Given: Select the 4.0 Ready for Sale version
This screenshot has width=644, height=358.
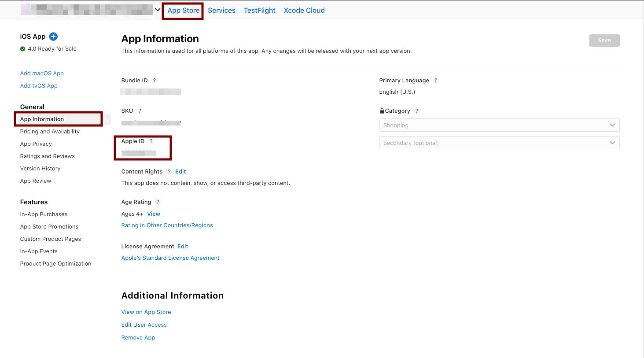Looking at the screenshot, I should click(x=52, y=49).
